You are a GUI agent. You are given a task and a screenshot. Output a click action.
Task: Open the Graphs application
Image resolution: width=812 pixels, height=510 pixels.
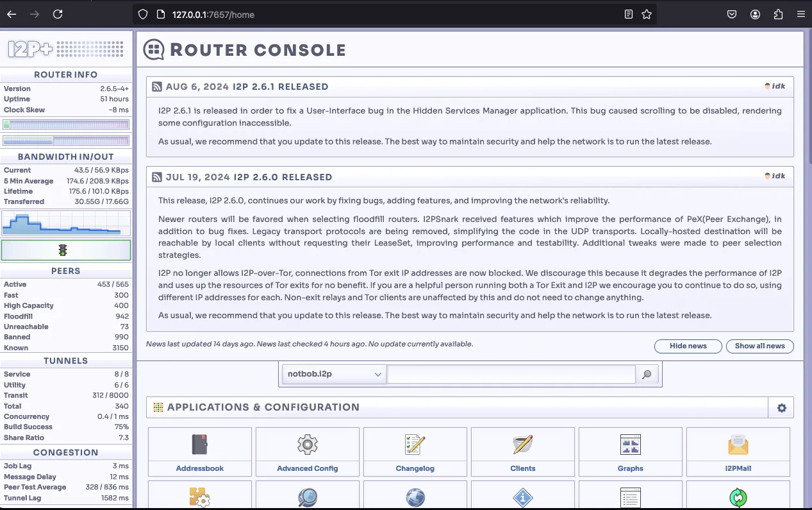(x=630, y=451)
